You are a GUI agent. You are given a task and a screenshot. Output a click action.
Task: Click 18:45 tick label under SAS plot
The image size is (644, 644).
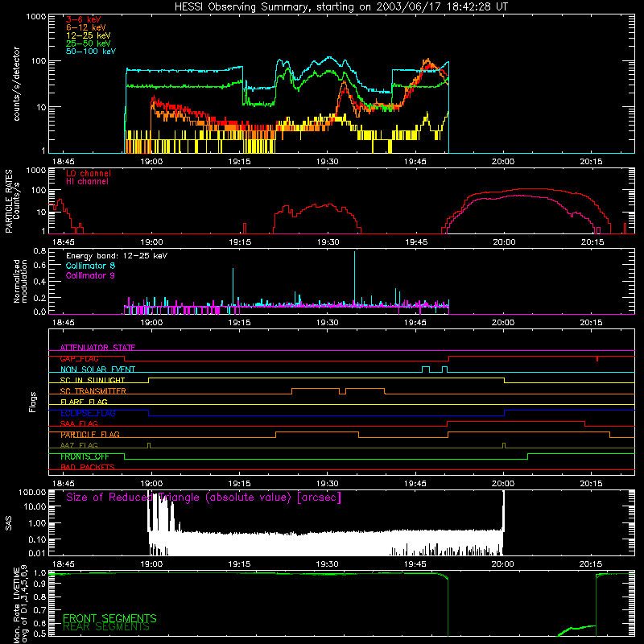64,564
